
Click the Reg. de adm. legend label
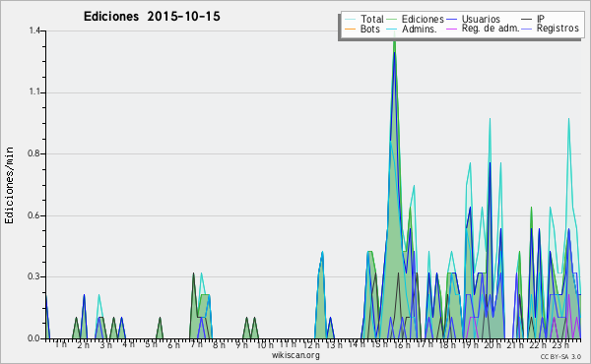[491, 29]
